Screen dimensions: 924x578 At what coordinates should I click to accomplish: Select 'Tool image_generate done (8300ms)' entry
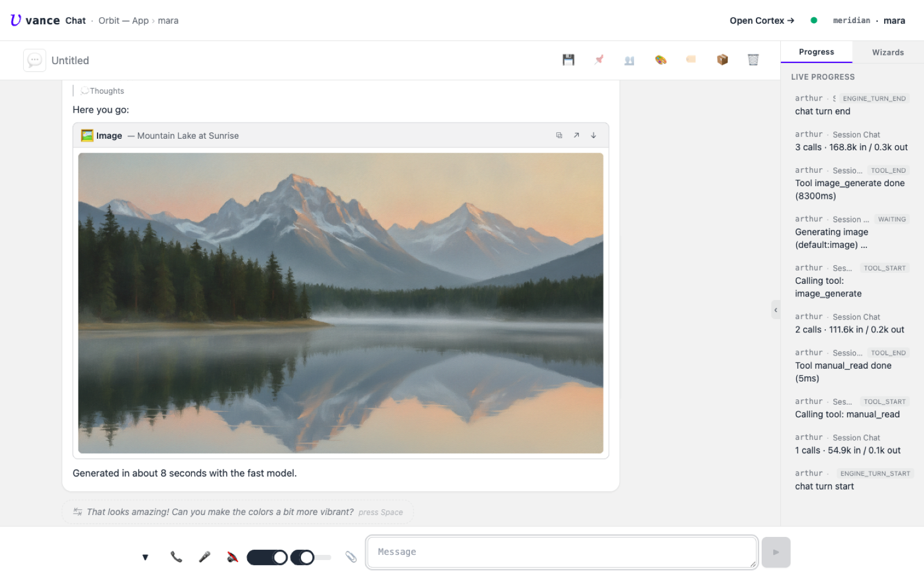tap(852, 183)
